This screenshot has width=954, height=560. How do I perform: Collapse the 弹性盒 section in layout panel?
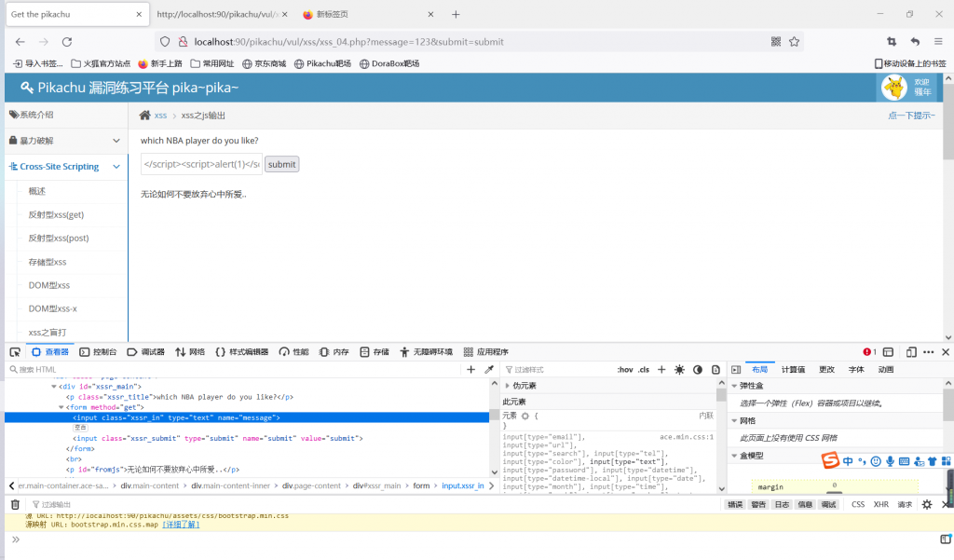[736, 386]
